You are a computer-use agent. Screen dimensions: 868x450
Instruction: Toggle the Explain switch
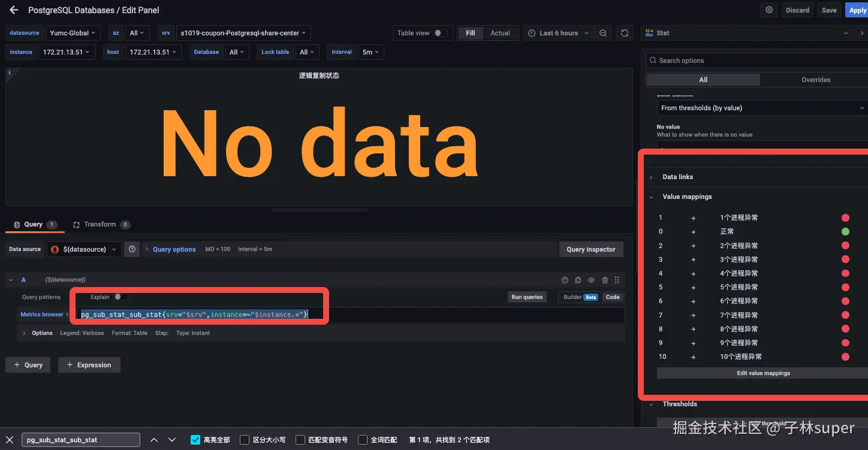(x=121, y=297)
